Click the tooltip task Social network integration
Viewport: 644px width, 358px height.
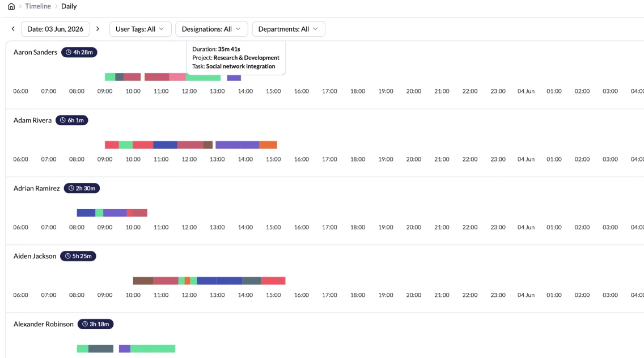(241, 66)
